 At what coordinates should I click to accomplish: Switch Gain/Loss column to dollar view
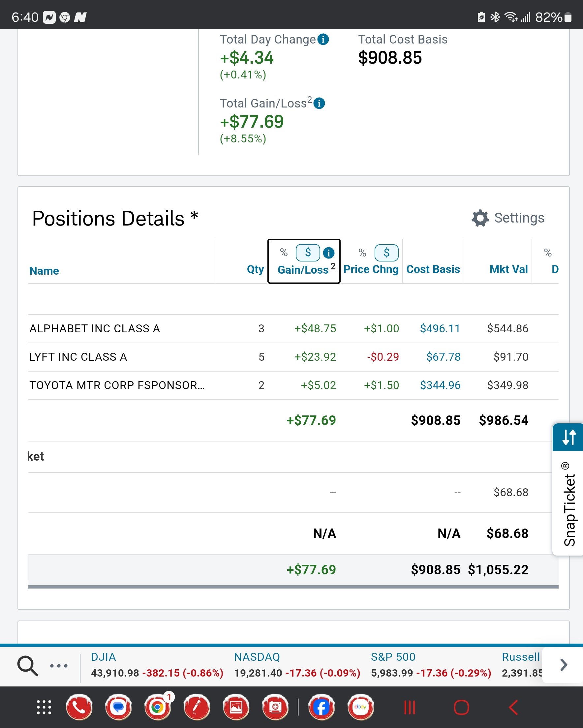pyautogui.click(x=308, y=253)
